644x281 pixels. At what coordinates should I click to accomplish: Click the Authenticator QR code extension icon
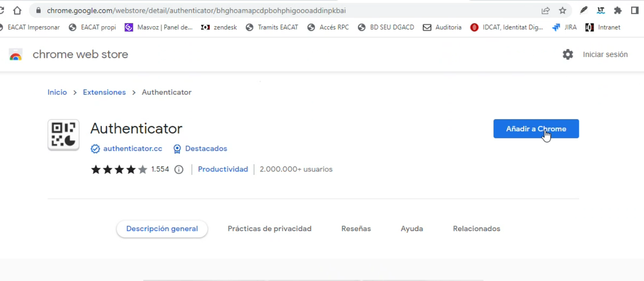tap(63, 135)
